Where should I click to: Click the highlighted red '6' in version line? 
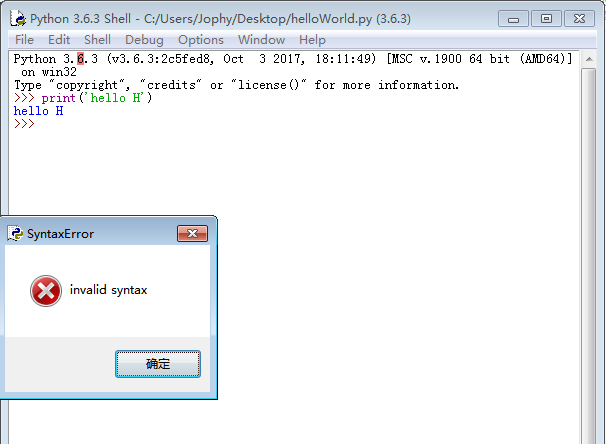(80, 59)
